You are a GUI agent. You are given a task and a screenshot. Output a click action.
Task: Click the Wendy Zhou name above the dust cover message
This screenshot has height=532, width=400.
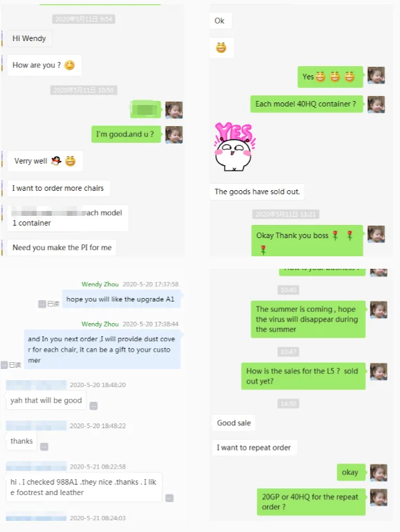point(100,324)
